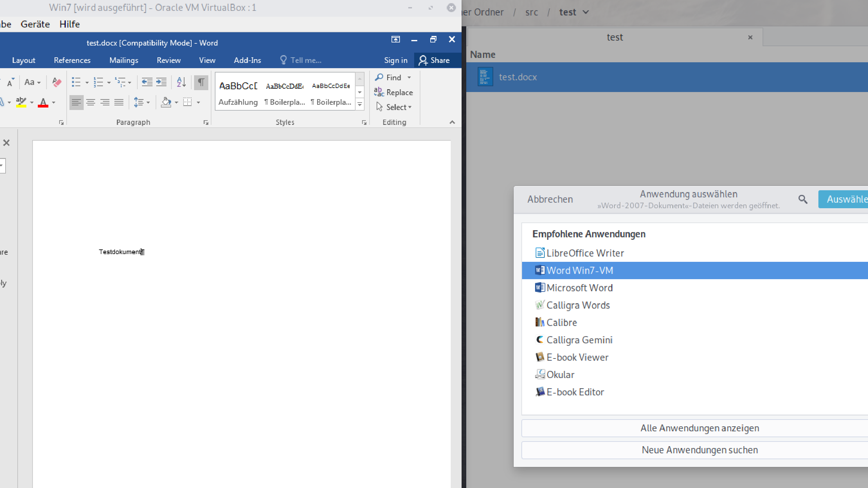Screen dimensions: 868x488
Task: Click Clear All Formatting eraser icon
Action: (57, 82)
